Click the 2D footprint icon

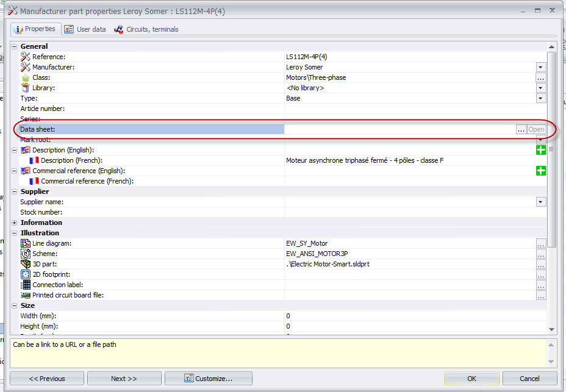tap(26, 274)
